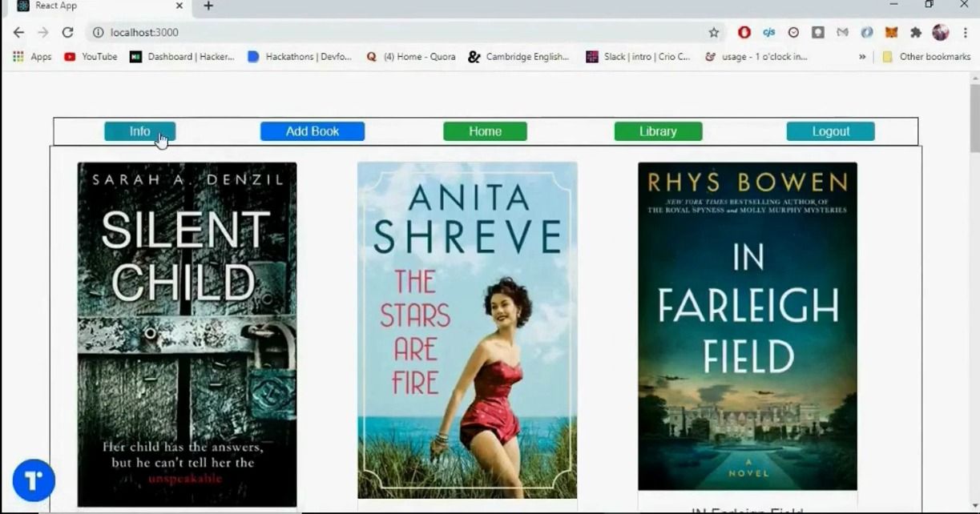Viewport: 980px width, 514px height.
Task: Open the Library page
Action: (x=658, y=131)
